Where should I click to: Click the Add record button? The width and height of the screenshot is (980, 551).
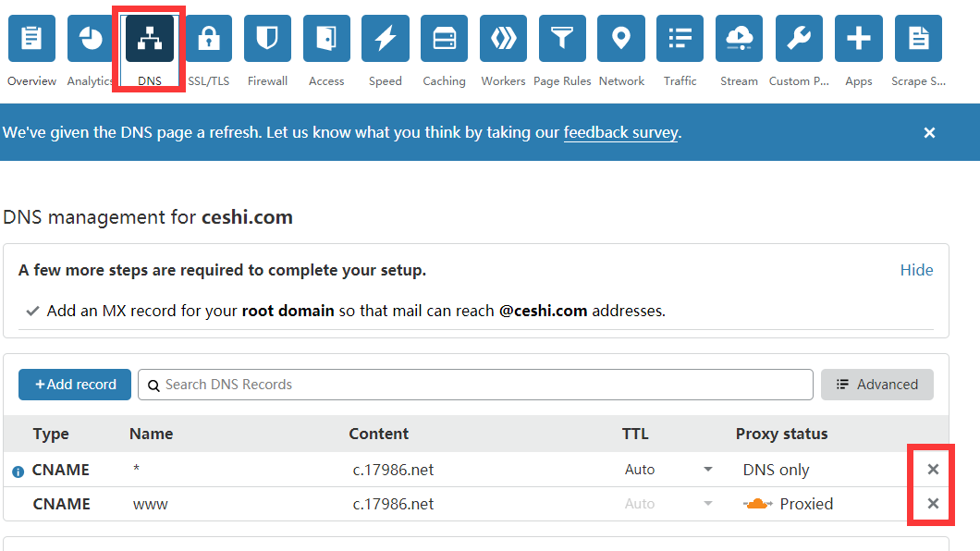[x=76, y=385]
